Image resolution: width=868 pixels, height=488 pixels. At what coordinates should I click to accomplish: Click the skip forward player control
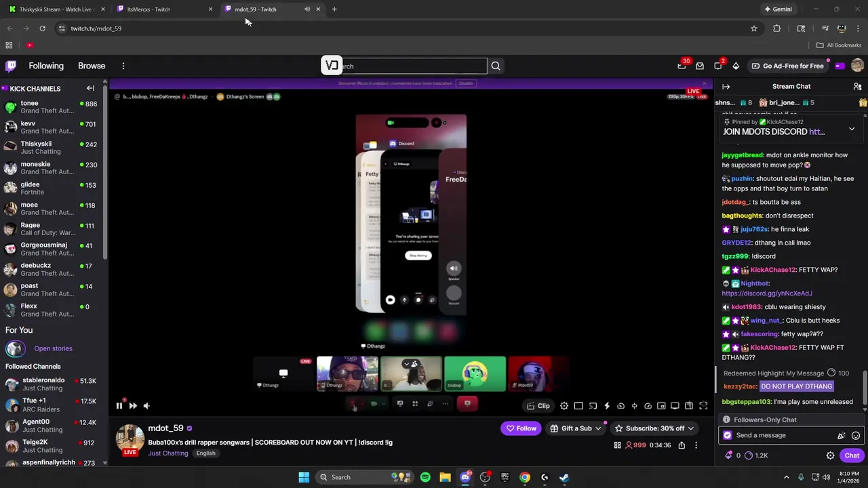coord(133,405)
